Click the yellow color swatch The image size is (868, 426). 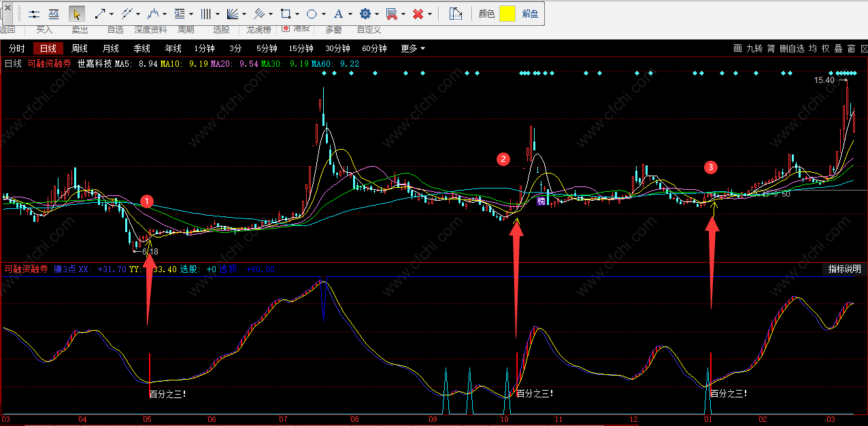(507, 14)
